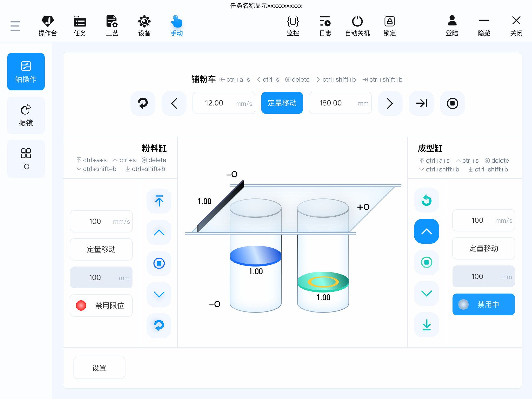Open the 监控 monitoring icon
The image size is (532, 399).
(293, 26)
